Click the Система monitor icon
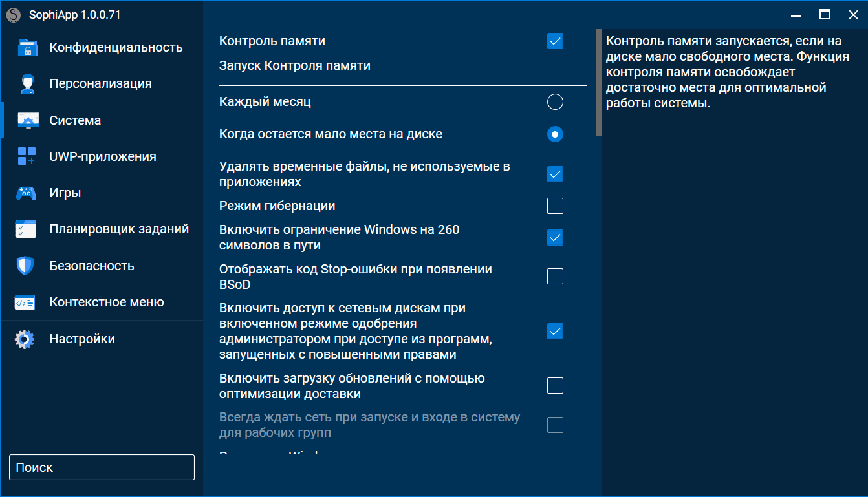This screenshot has width=868, height=497. (x=27, y=121)
